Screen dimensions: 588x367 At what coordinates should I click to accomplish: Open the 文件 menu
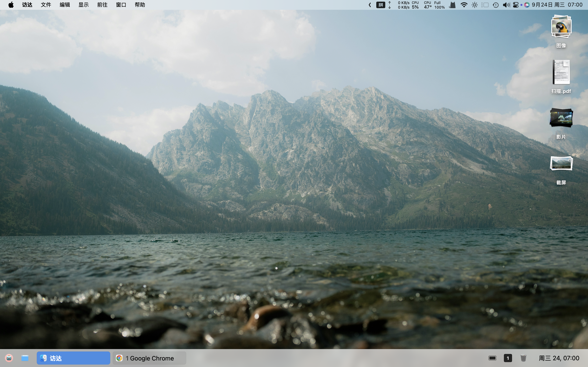[x=46, y=5]
